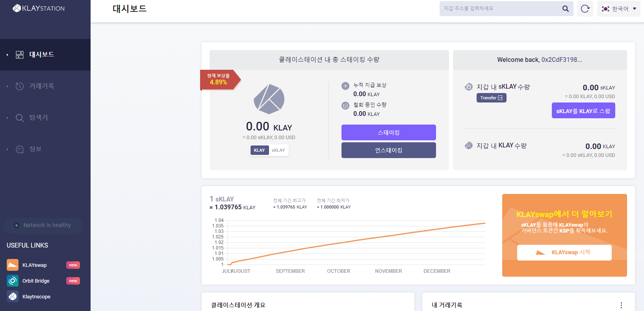Click the Klaytnscope icon
This screenshot has width=644, height=311.
click(13, 296)
